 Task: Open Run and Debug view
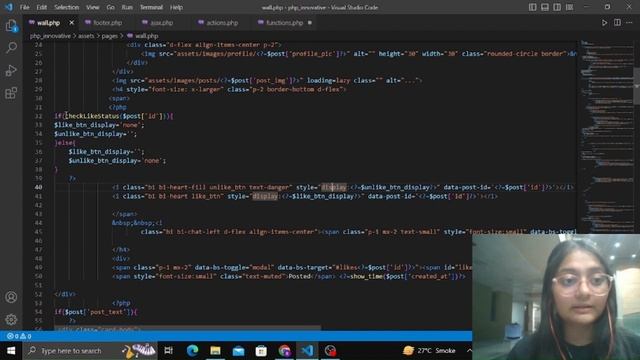pyautogui.click(x=11, y=70)
